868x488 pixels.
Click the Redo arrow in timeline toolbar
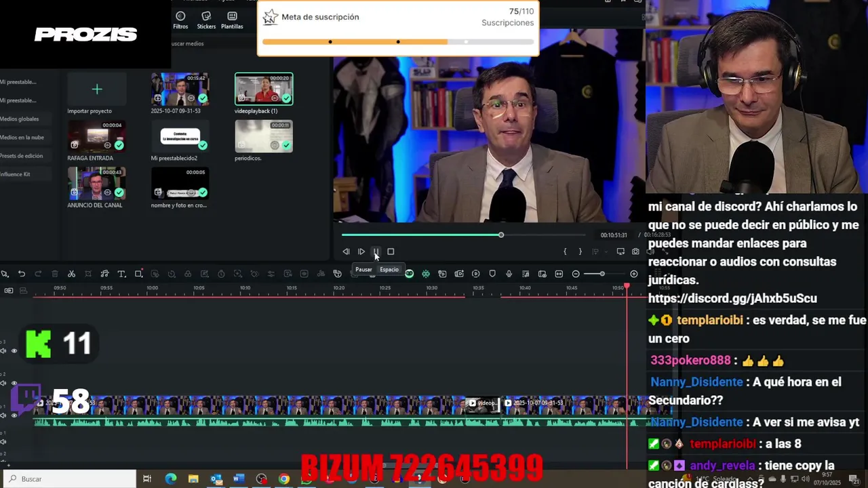coord(38,274)
